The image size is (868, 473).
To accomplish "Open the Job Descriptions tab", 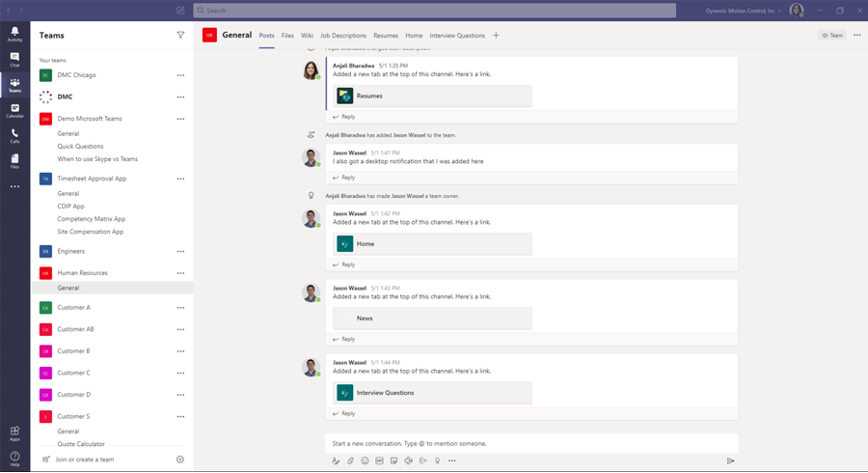I will (343, 36).
